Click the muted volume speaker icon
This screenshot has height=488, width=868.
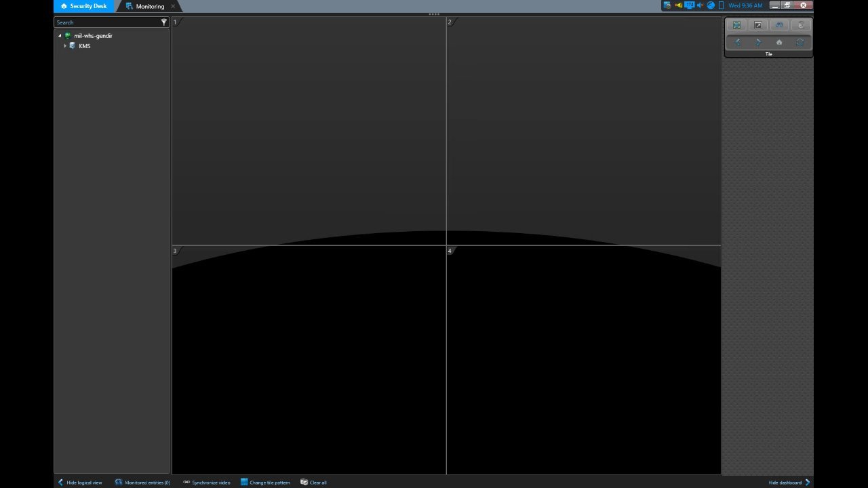(701, 5)
